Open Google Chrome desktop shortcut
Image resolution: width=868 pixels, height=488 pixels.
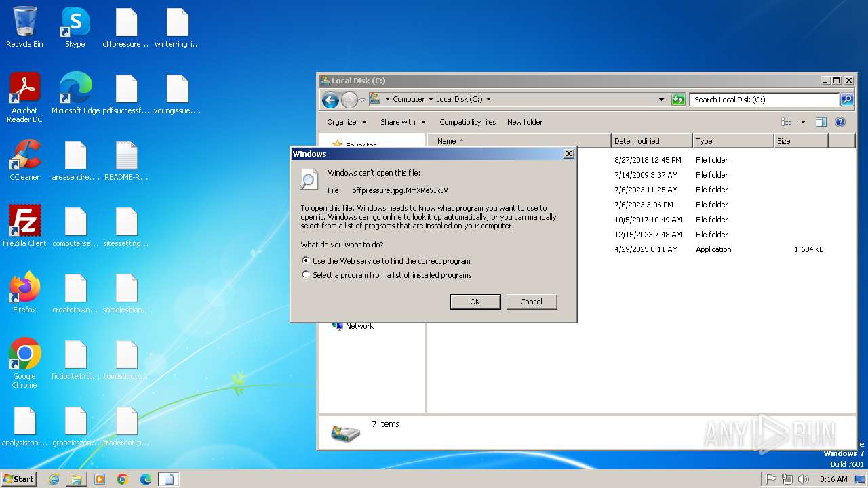click(24, 363)
